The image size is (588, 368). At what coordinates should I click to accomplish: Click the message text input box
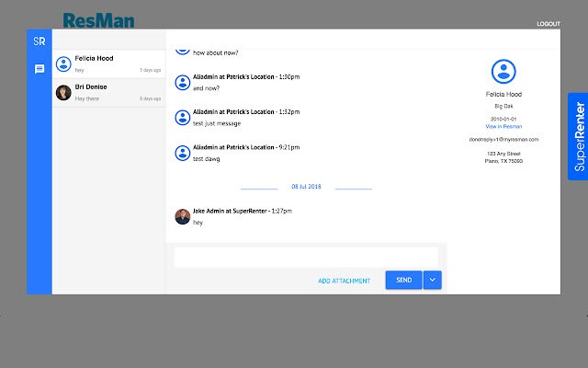coord(306,258)
